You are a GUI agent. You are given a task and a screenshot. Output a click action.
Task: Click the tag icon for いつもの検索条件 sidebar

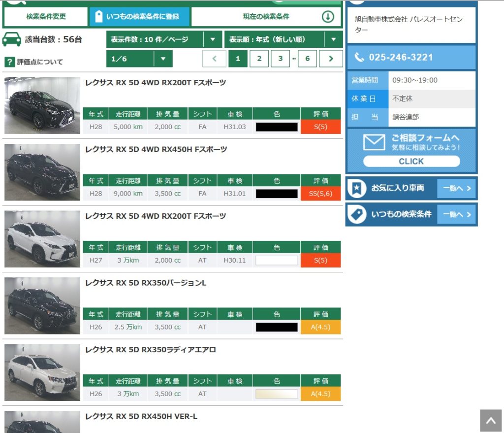357,214
